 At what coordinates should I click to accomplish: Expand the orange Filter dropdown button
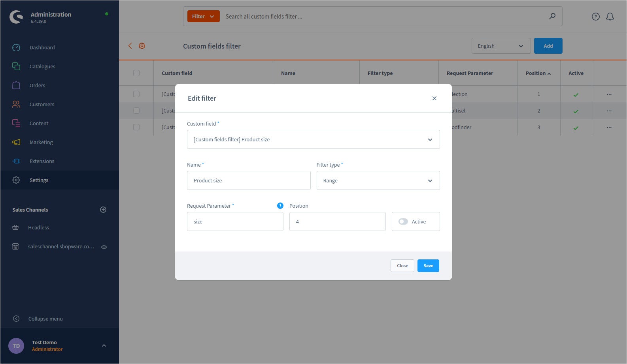tap(203, 16)
